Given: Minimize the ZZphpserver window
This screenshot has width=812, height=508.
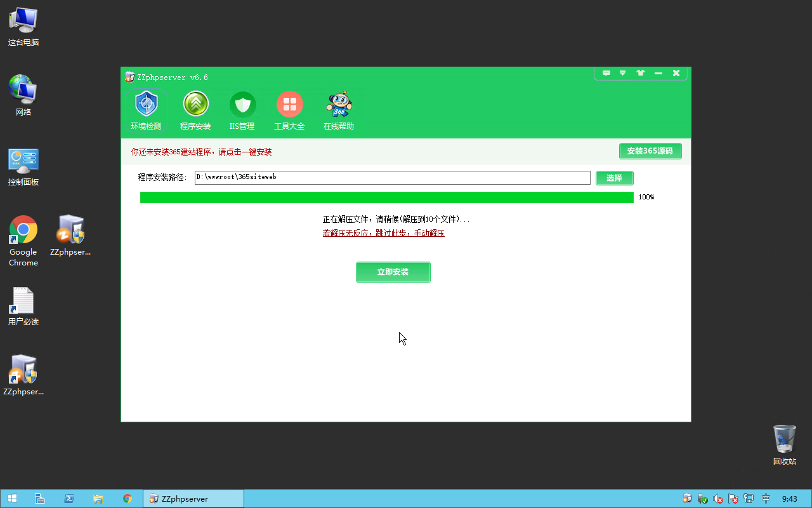Looking at the screenshot, I should click(658, 74).
